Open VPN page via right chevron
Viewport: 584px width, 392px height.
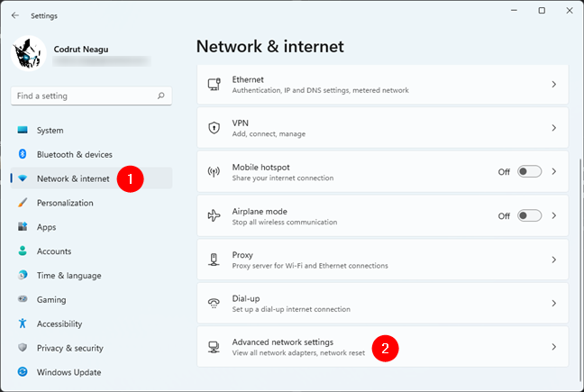[554, 128]
